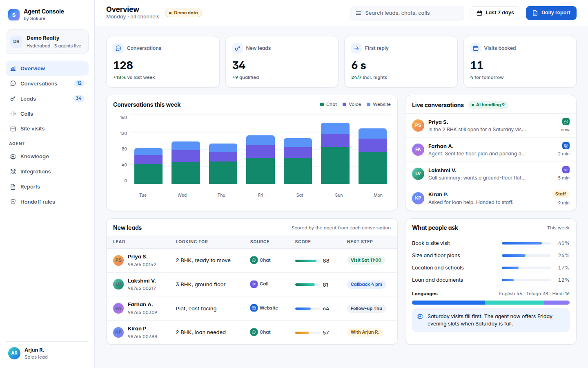Click the AI handling 9 status badge

click(488, 105)
